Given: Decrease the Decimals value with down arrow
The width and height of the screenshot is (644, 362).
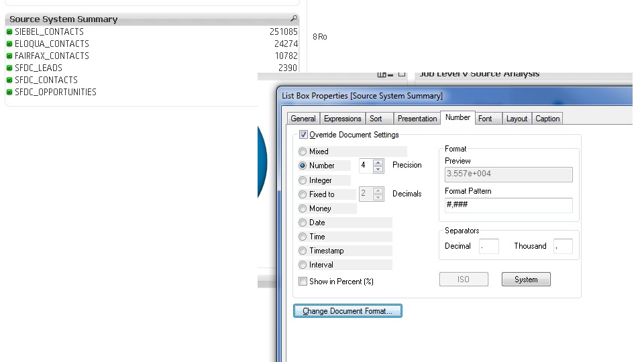Looking at the screenshot, I should click(x=378, y=197).
